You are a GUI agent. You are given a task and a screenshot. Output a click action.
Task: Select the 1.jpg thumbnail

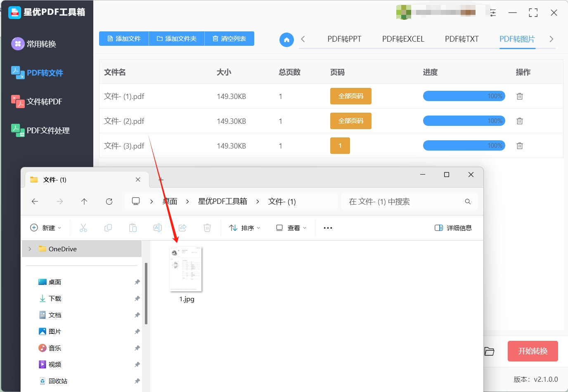pos(186,269)
